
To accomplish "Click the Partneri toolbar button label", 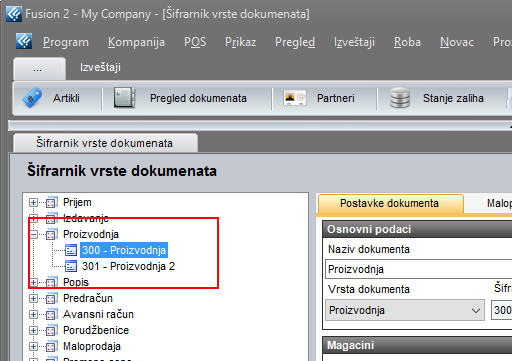I will (x=335, y=98).
